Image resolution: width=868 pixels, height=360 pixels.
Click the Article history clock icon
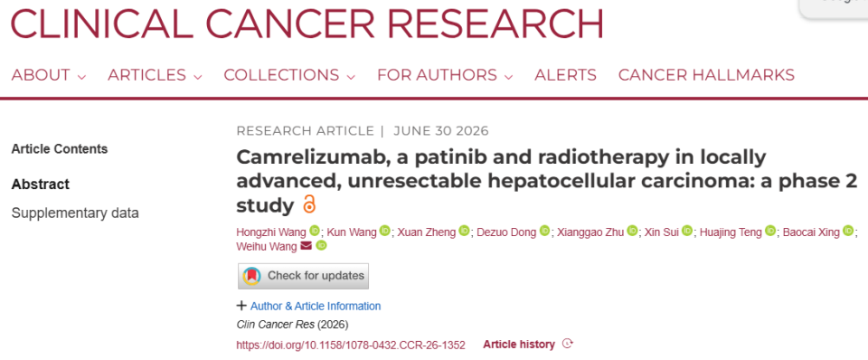pyautogui.click(x=567, y=344)
